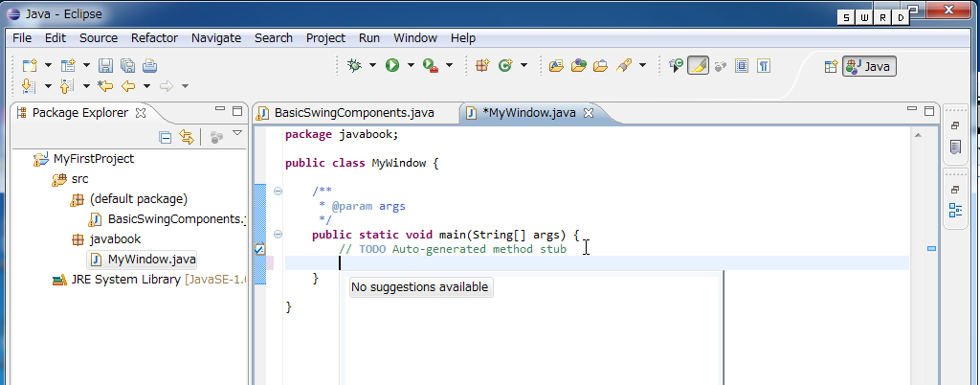
Task: Toggle Show Whitespace Characters button
Action: pyautogui.click(x=764, y=65)
